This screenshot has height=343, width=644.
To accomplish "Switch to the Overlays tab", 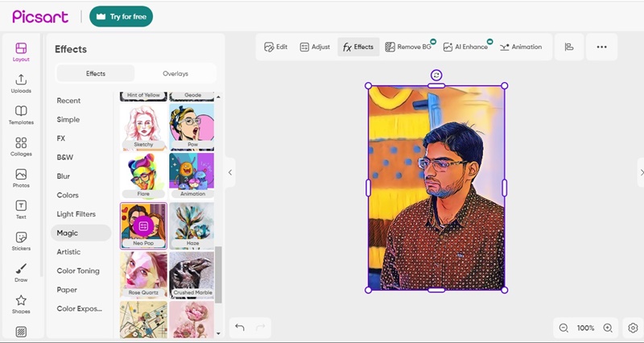I will coord(175,73).
